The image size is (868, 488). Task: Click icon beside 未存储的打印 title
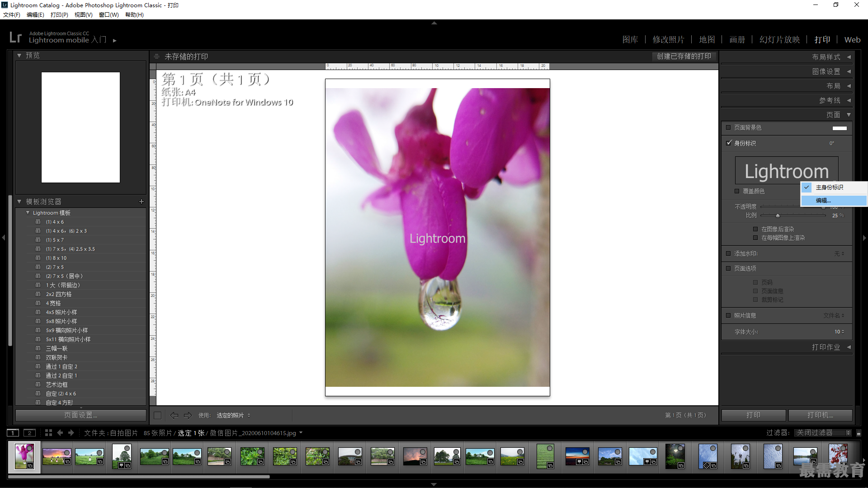pyautogui.click(x=156, y=56)
